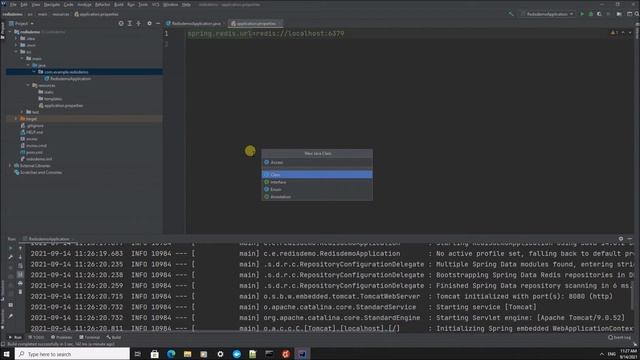Screen dimensions: 640x360
Task: Click the collapse all icon in Project panel
Action: click(x=139, y=24)
